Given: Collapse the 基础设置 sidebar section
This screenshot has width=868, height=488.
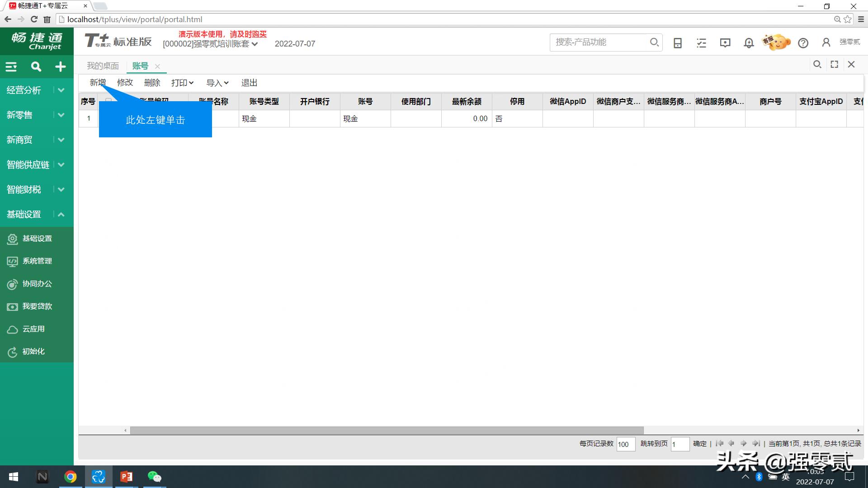Looking at the screenshot, I should click(x=61, y=214).
